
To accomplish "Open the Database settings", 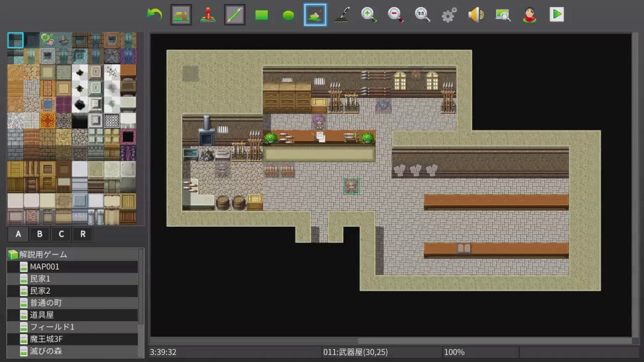I will coord(449,15).
